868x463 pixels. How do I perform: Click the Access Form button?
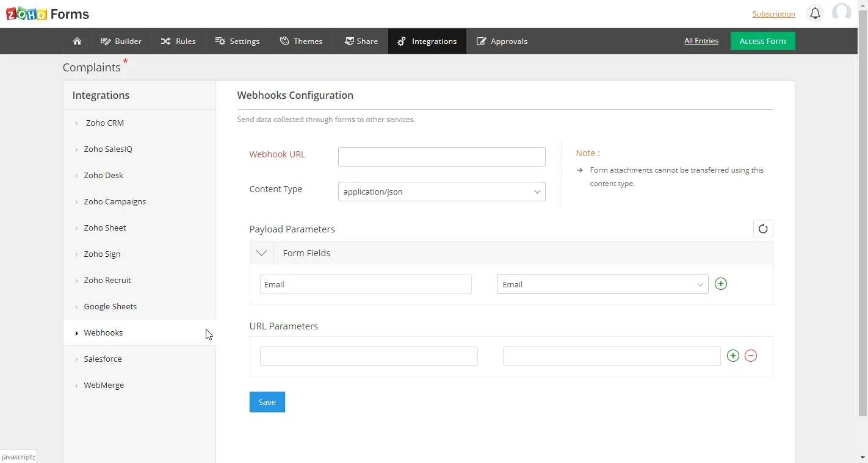(x=762, y=41)
